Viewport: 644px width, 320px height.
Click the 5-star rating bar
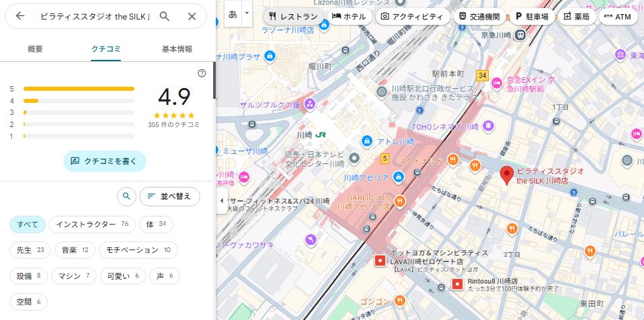click(x=79, y=88)
